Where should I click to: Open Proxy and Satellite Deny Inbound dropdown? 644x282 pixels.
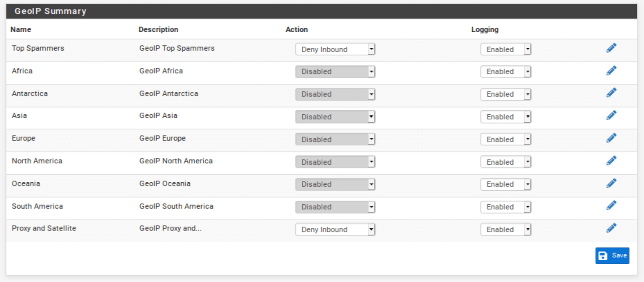point(335,229)
